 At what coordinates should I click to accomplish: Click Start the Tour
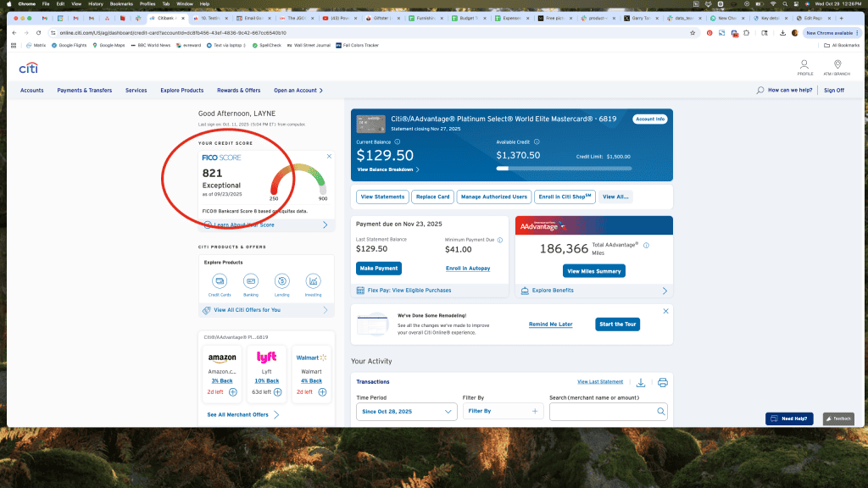[617, 324]
